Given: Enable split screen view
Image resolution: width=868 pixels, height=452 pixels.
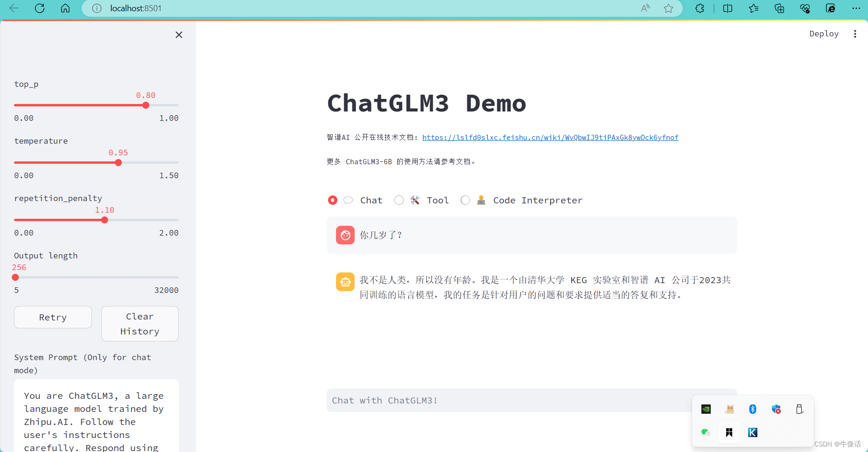Looking at the screenshot, I should [x=728, y=8].
